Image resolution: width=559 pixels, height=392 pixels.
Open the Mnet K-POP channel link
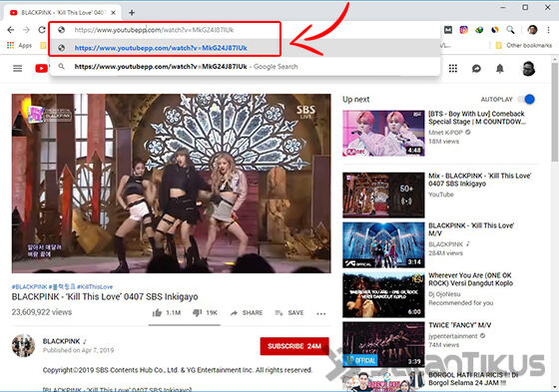(x=445, y=133)
